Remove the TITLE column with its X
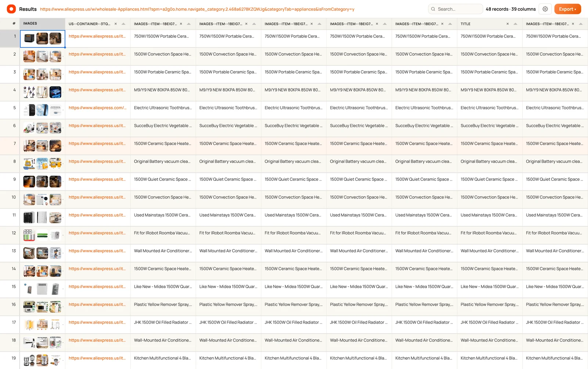588x369 pixels. tap(508, 24)
